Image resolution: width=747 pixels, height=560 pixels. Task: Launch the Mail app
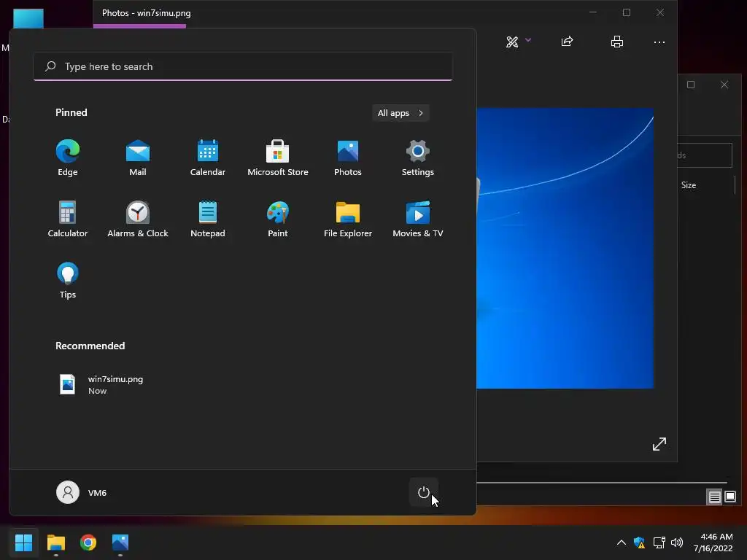[x=138, y=158]
